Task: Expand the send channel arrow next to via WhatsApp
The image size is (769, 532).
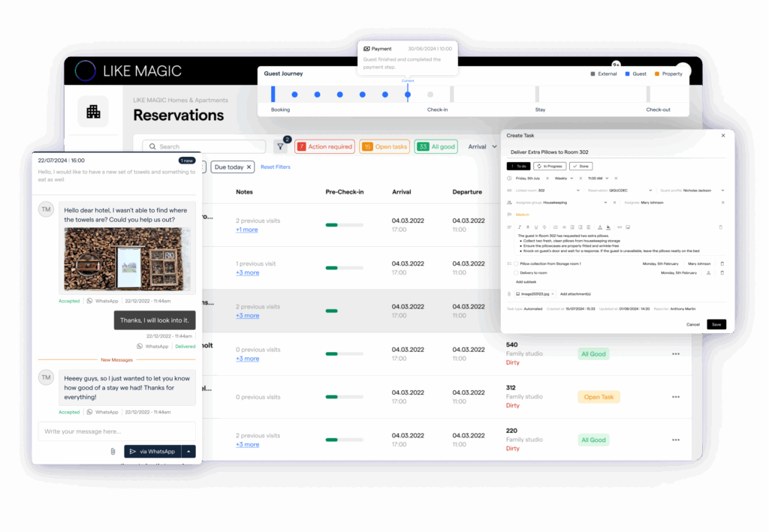Action: coord(188,452)
